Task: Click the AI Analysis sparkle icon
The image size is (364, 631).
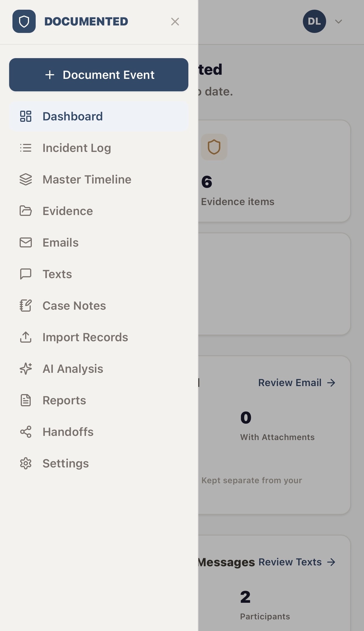Action: click(26, 369)
